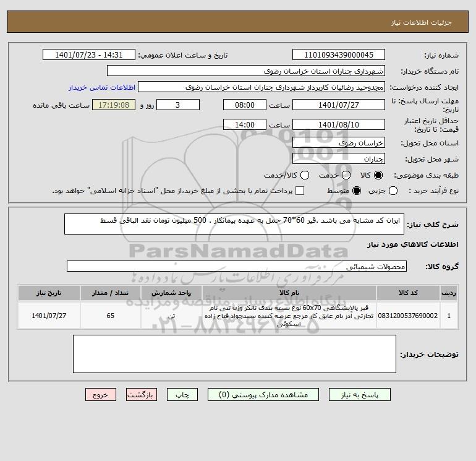The width and height of the screenshot is (476, 461).
Task: Click the شماره نیاز field 1101093439000045
Action: point(339,54)
